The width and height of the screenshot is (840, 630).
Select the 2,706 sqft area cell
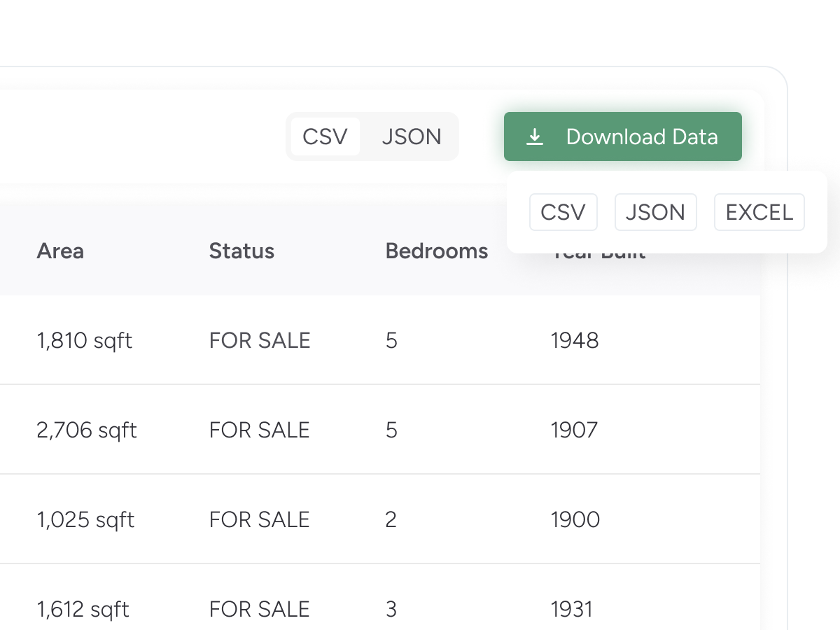click(86, 430)
